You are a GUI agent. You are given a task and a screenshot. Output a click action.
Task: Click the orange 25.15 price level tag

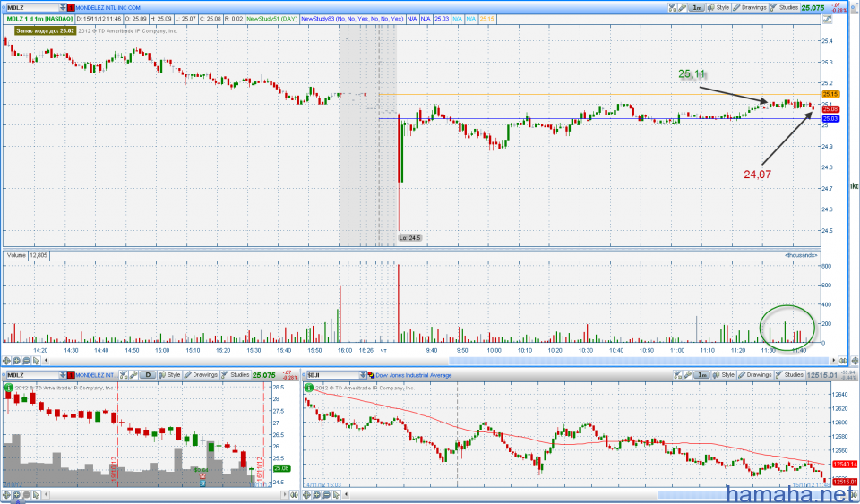click(x=830, y=94)
